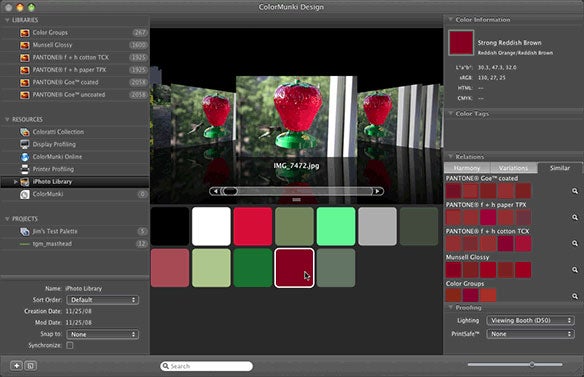Select the Similar tab
The image size is (584, 377).
560,168
